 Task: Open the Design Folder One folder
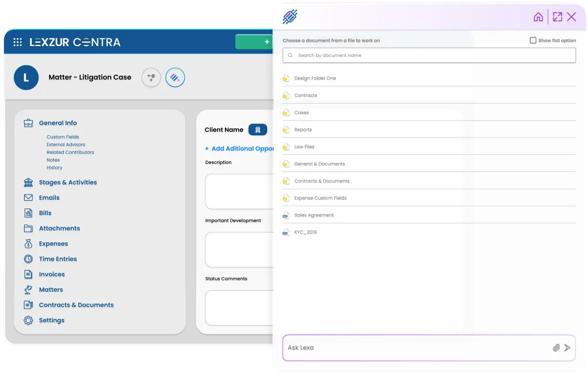[x=429, y=78]
